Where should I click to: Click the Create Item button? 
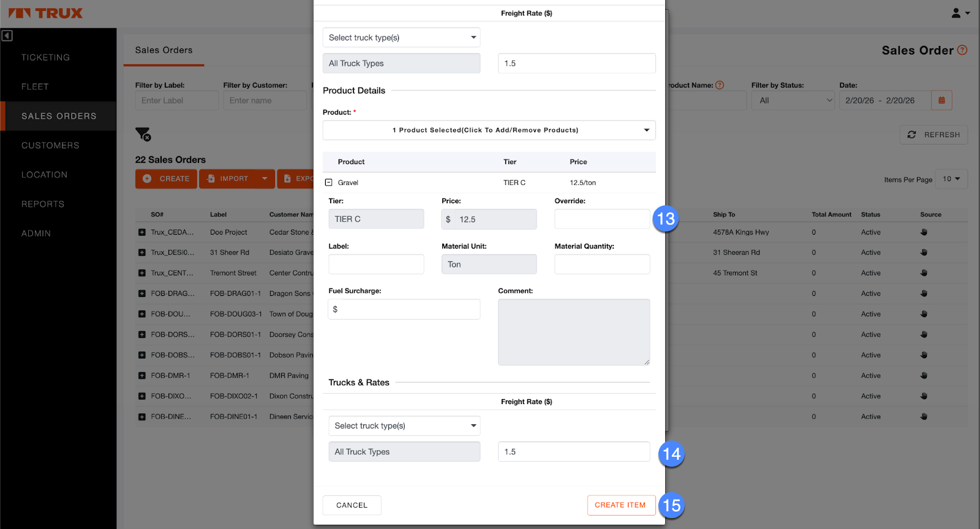coord(620,505)
